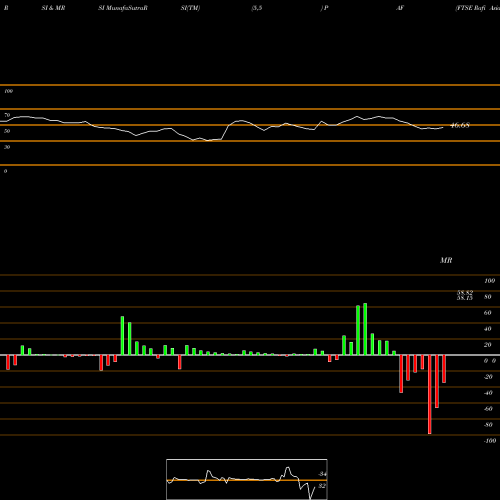Click the 20 label on the MR axis
The height and width of the screenshot is (500, 500).
(x=488, y=345)
